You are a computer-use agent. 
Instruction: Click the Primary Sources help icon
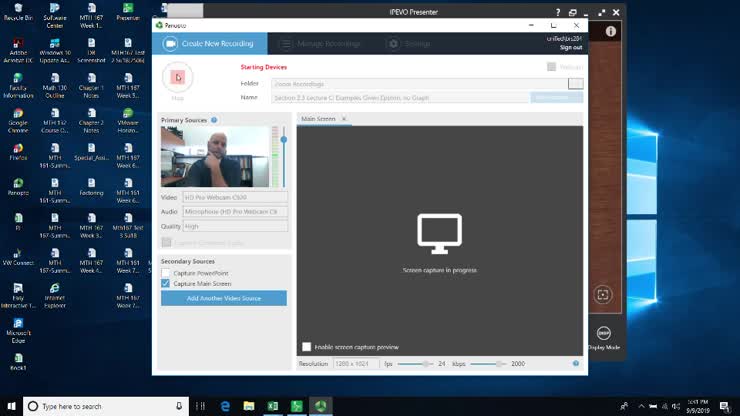214,120
